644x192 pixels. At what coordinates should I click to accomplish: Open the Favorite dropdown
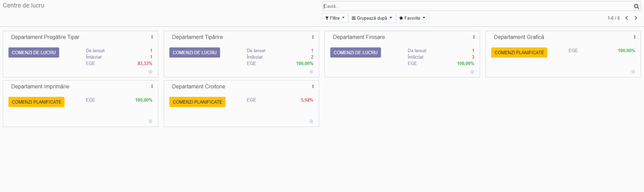(412, 18)
